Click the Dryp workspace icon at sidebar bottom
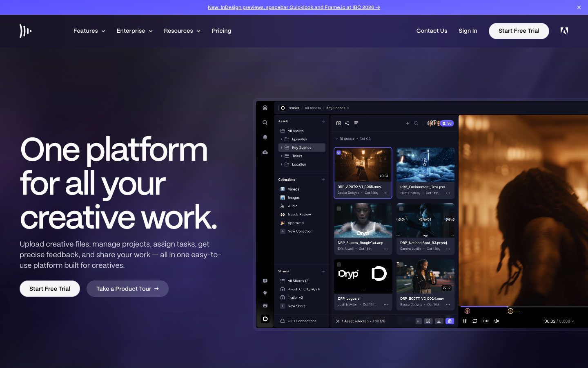Image resolution: width=588 pixels, height=368 pixels. [265, 319]
